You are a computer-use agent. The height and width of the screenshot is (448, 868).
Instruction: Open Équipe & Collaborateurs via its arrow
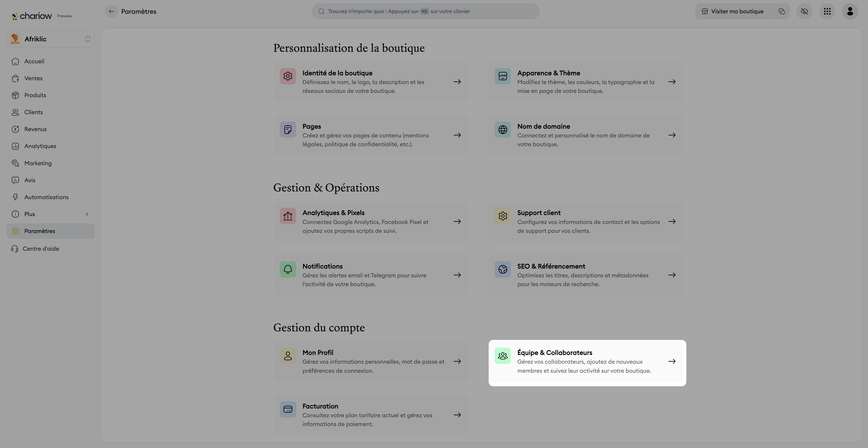coord(672,361)
